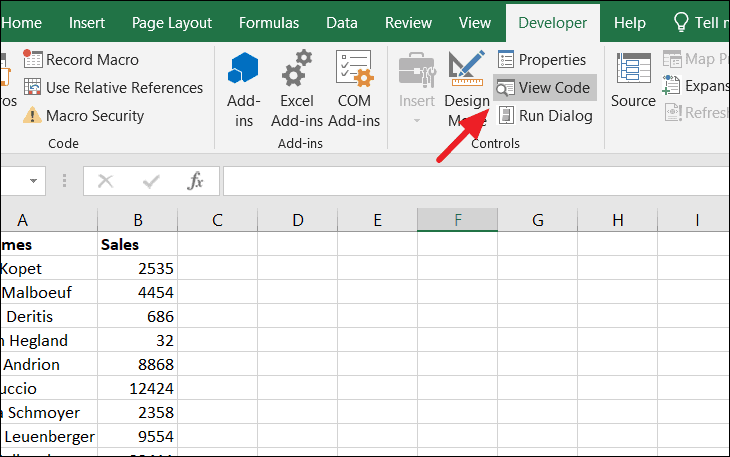Switch to the Formulas tab
Viewport: 730px width, 457px height.
pos(269,23)
